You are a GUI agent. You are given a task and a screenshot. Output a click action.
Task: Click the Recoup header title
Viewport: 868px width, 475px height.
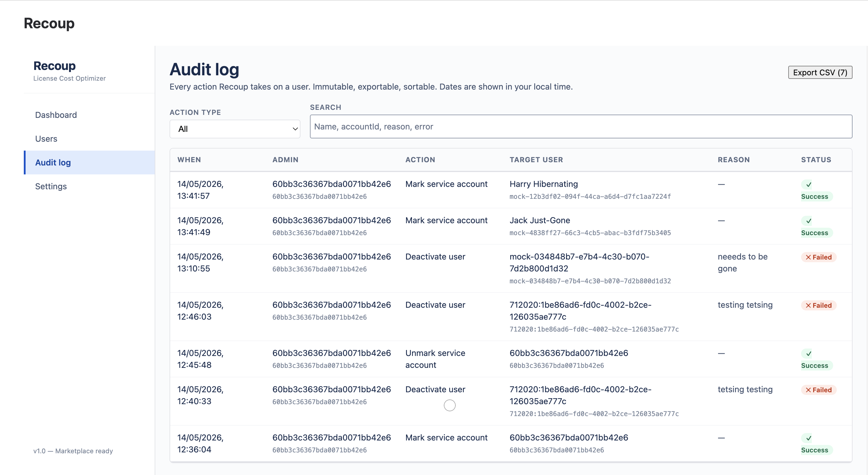coord(49,23)
